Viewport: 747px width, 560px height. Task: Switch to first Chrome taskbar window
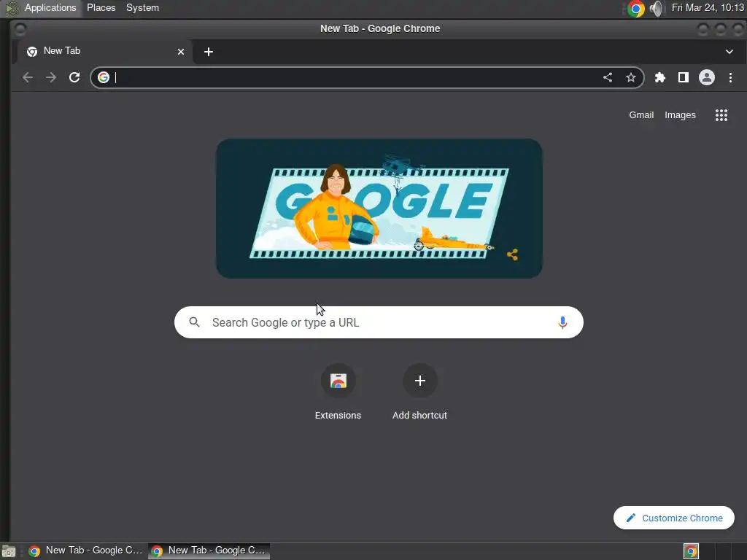pyautogui.click(x=86, y=551)
